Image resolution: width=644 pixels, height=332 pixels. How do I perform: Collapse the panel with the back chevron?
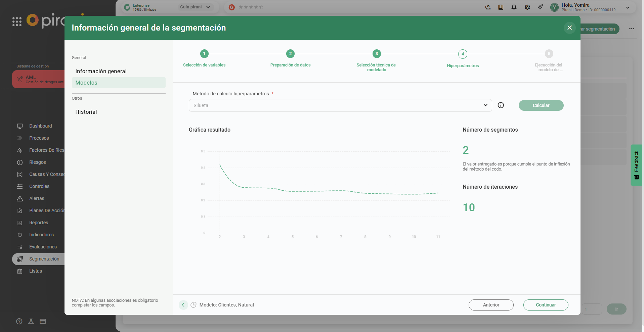tap(183, 305)
